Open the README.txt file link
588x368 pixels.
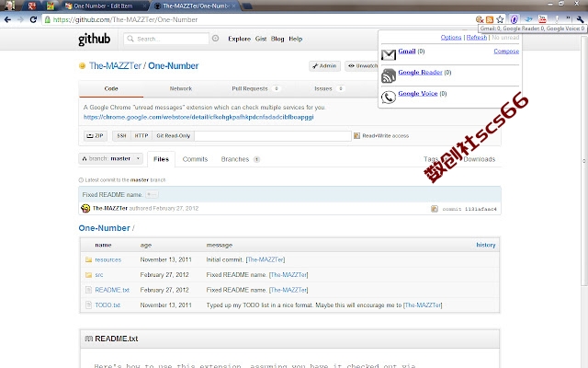coord(112,290)
